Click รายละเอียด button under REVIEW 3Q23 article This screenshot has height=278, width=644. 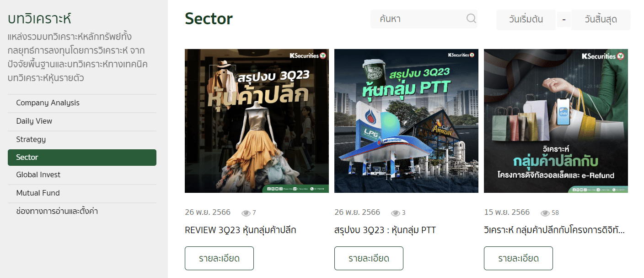[219, 258]
